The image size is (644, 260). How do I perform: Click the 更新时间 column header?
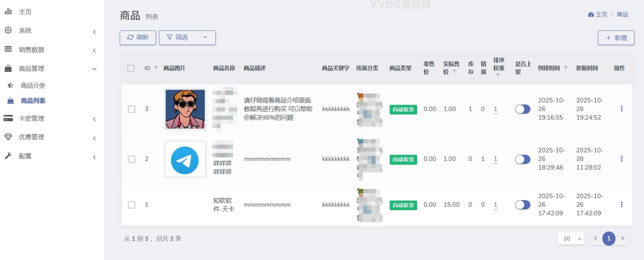(x=587, y=68)
